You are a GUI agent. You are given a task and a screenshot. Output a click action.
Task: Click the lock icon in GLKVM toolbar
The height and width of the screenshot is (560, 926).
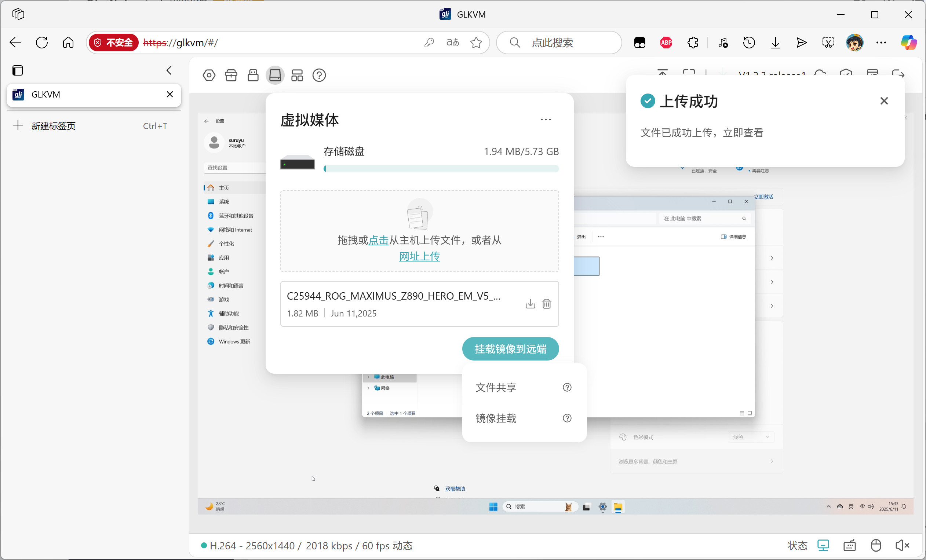tap(253, 75)
